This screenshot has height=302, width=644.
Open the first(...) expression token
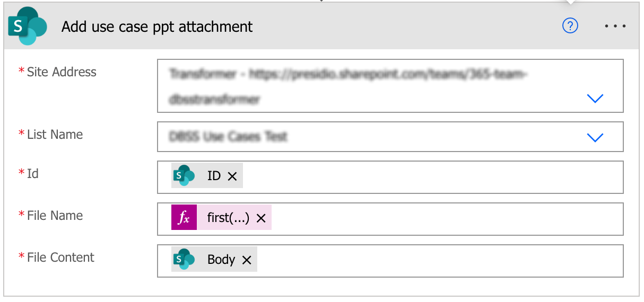(228, 218)
